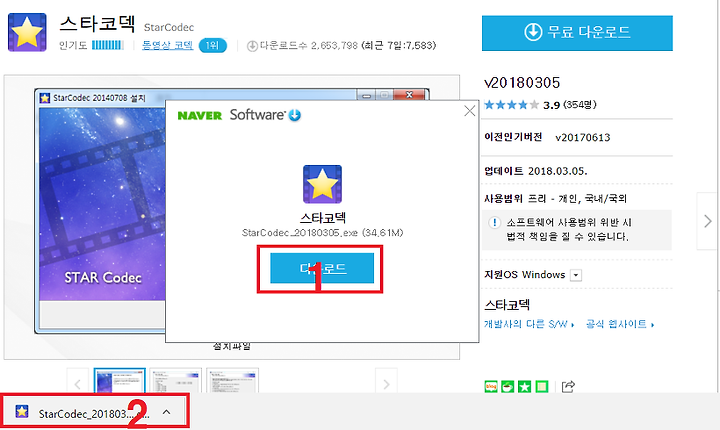The height and width of the screenshot is (430, 720).
Task: Open downloaded StarCodec_201803 file in download bar
Action: [94, 413]
